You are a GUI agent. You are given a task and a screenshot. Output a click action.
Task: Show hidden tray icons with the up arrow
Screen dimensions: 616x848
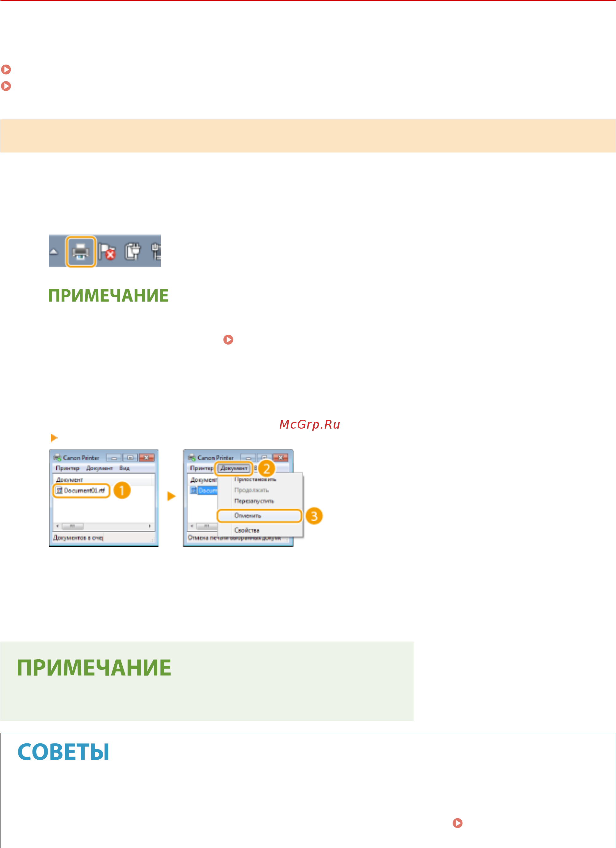point(54,251)
